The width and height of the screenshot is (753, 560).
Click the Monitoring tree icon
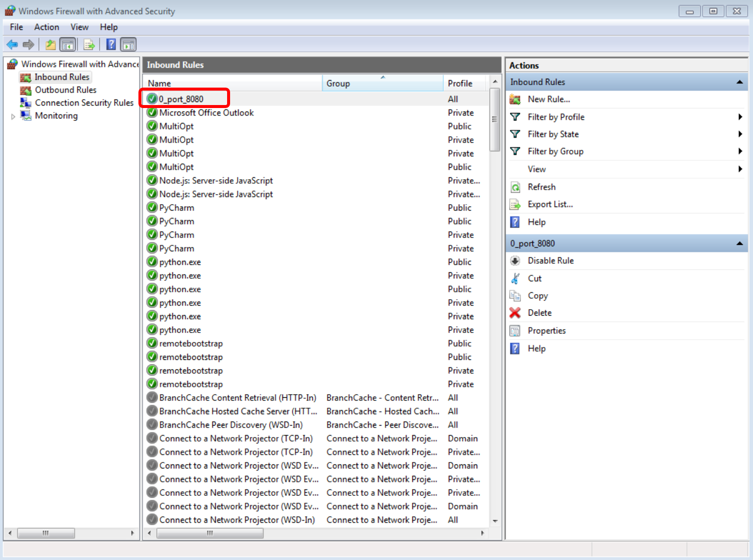pos(25,115)
